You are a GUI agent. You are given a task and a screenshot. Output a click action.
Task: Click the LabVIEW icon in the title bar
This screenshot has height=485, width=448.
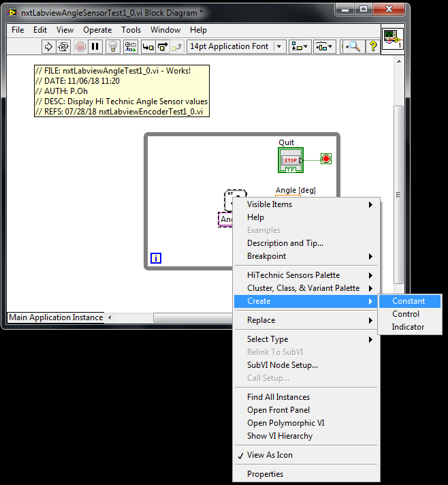coord(12,13)
